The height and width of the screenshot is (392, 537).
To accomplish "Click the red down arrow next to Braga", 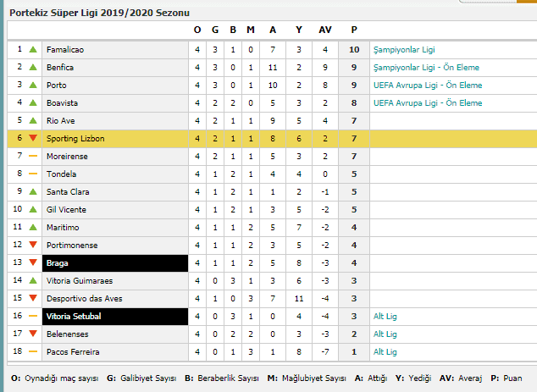I will click(33, 262).
